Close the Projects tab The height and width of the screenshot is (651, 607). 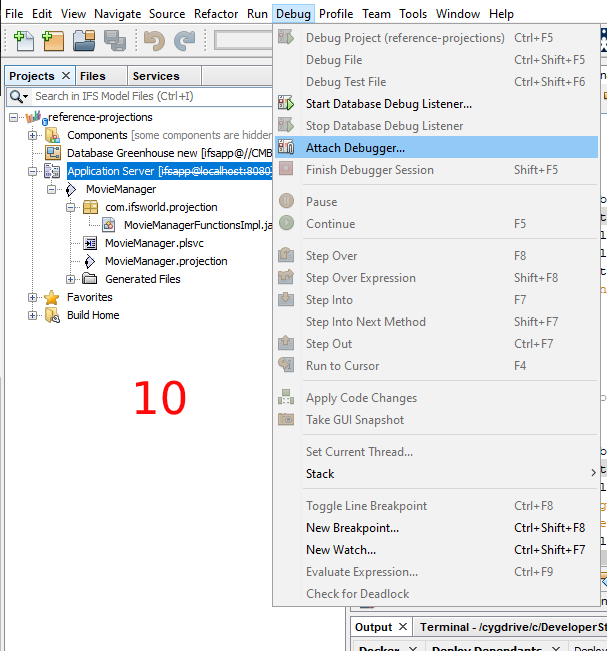click(67, 76)
